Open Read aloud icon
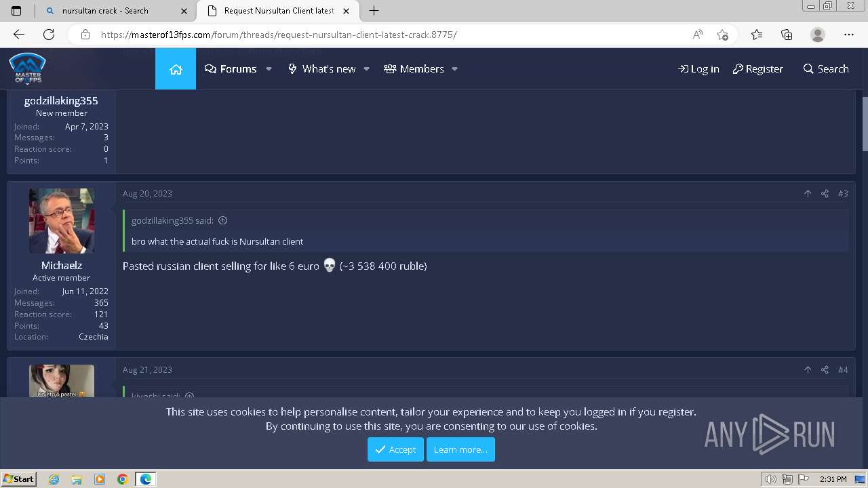Image resolution: width=868 pixels, height=488 pixels. (698, 35)
